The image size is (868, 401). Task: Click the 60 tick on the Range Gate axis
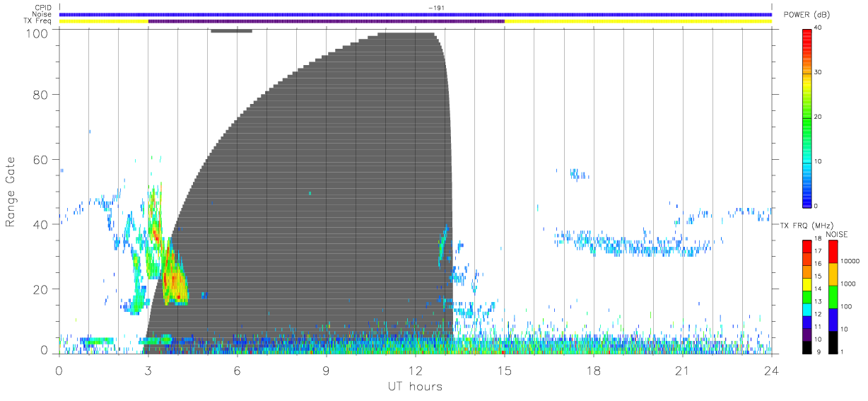(40, 160)
